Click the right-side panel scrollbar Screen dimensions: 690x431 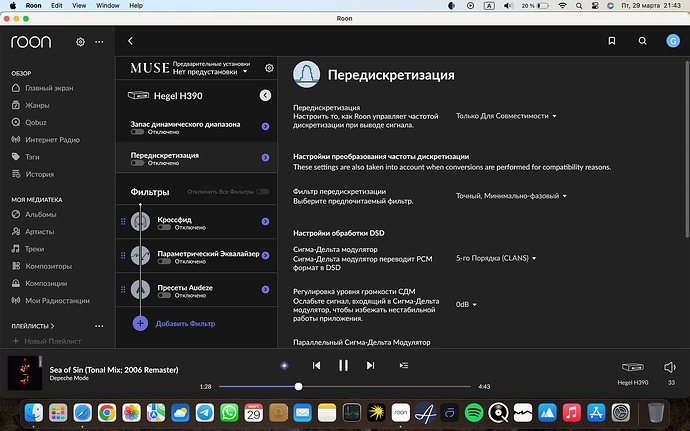coord(686,150)
